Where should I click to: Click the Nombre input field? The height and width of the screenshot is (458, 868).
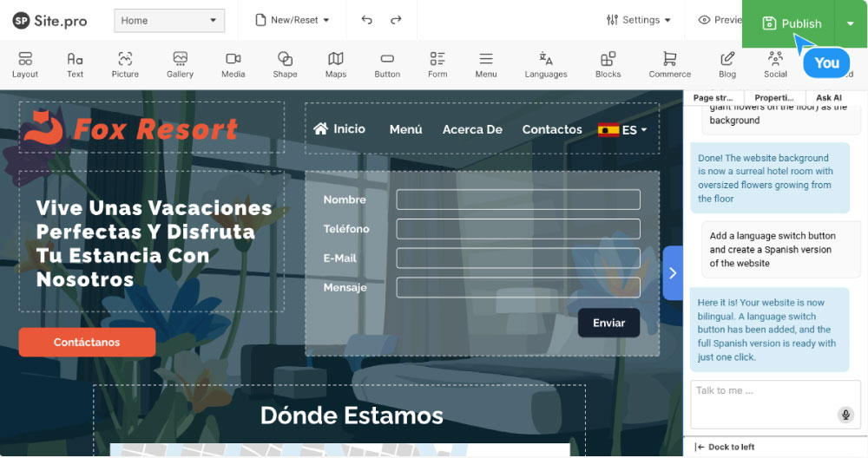[518, 200]
